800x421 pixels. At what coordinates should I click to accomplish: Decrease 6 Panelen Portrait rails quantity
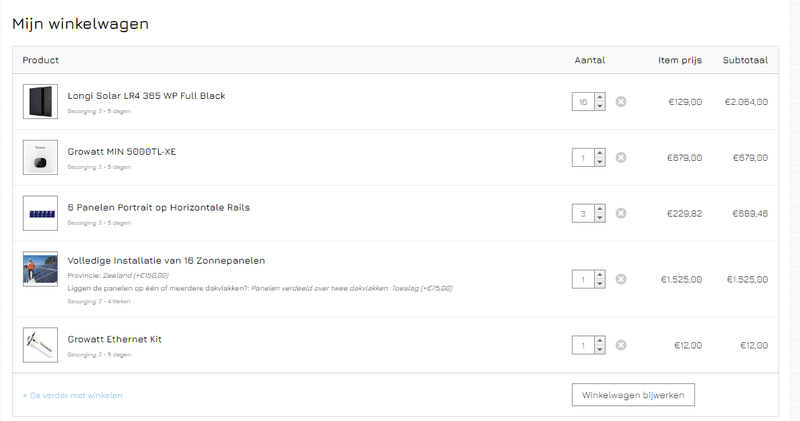(599, 218)
